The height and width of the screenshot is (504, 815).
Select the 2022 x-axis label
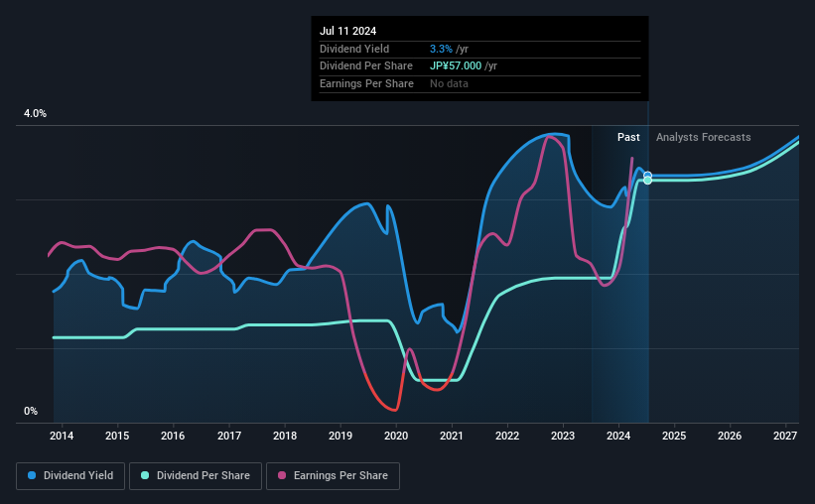pos(507,436)
